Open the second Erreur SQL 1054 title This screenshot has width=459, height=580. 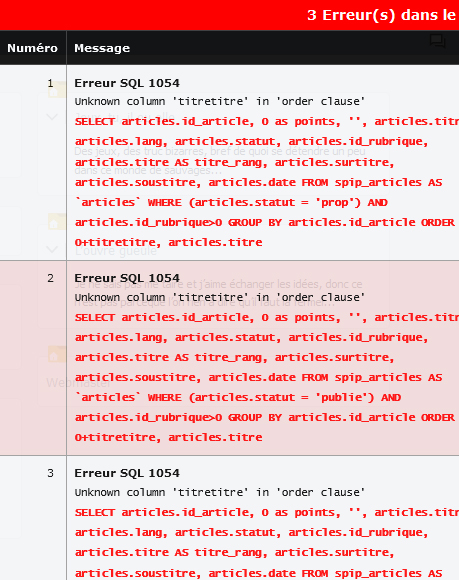127,278
